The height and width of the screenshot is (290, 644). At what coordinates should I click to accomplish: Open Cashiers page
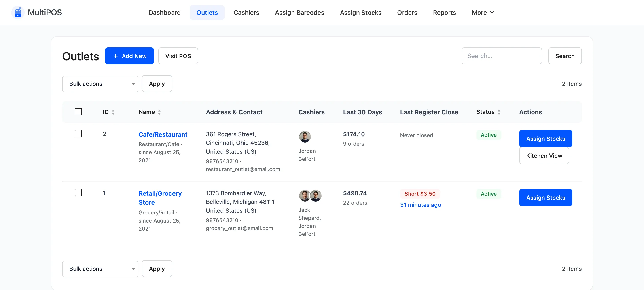coord(246,13)
